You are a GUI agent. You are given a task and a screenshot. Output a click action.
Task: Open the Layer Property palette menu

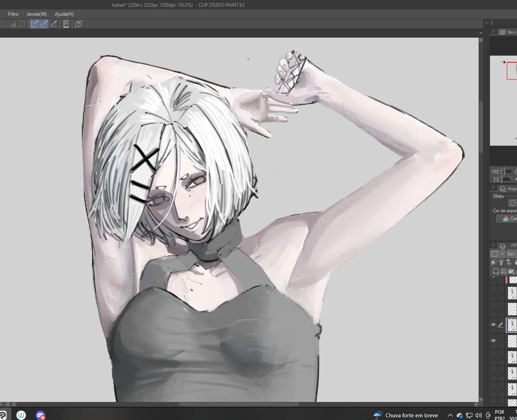point(493,189)
